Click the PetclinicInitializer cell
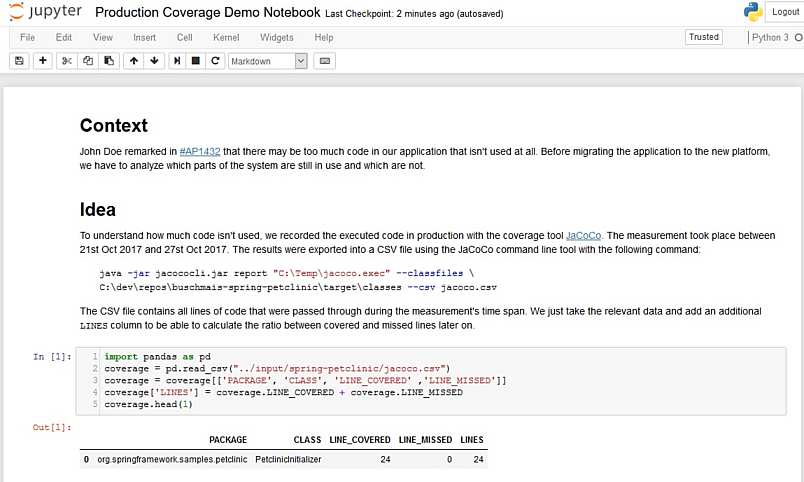This screenshot has height=482, width=804. pyautogui.click(x=288, y=459)
